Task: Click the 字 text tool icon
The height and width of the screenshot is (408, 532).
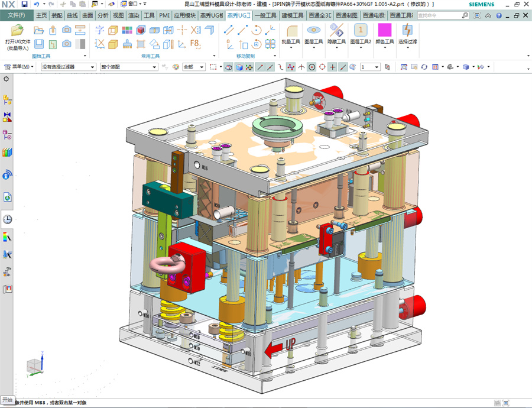Action: [x=99, y=30]
